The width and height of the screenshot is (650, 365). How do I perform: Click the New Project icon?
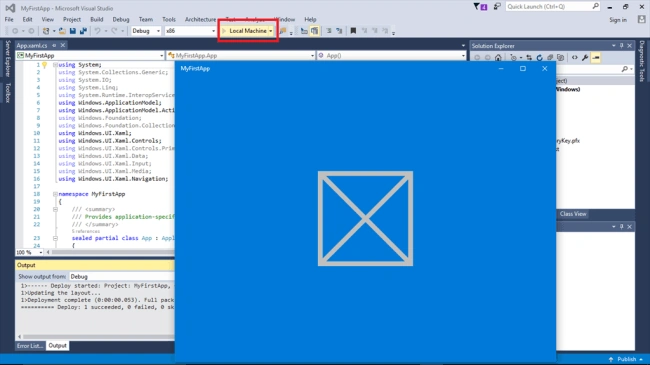point(46,31)
